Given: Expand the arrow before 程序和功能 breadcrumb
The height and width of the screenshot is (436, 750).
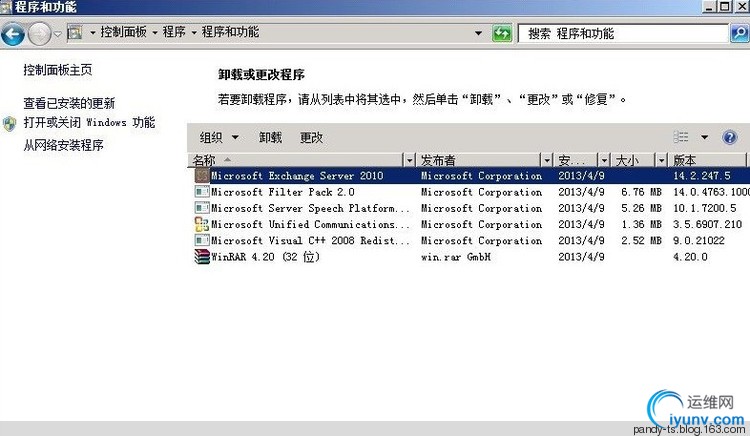Looking at the screenshot, I should pyautogui.click(x=194, y=33).
